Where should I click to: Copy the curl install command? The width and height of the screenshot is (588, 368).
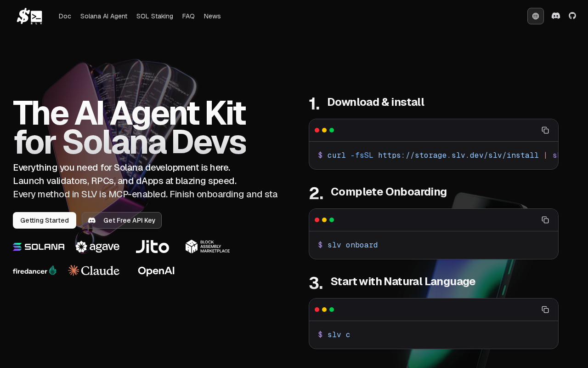pyautogui.click(x=545, y=130)
